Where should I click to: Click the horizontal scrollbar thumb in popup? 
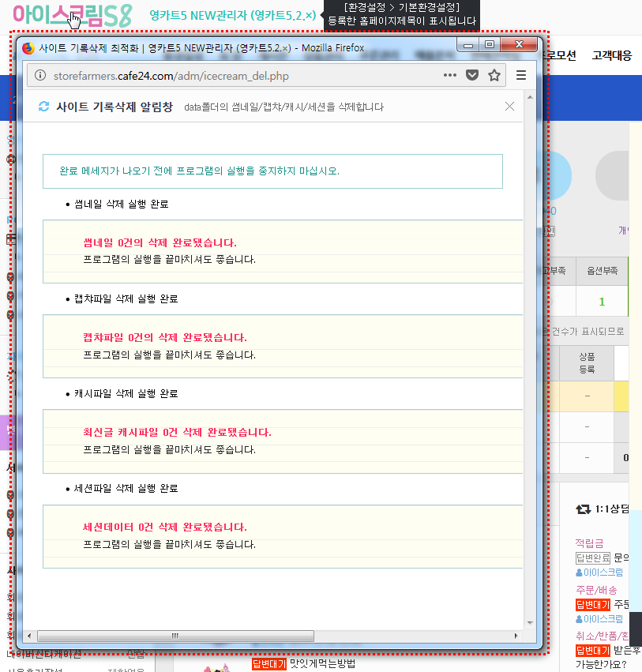coord(172,636)
